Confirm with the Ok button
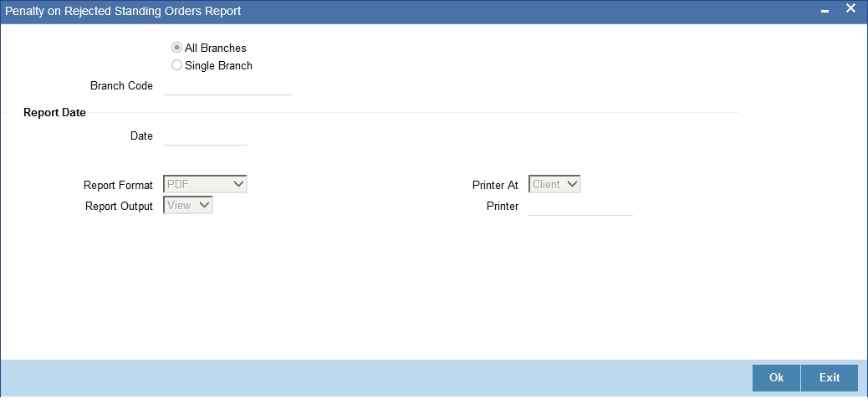Screen dimensions: 868x404 776,377
